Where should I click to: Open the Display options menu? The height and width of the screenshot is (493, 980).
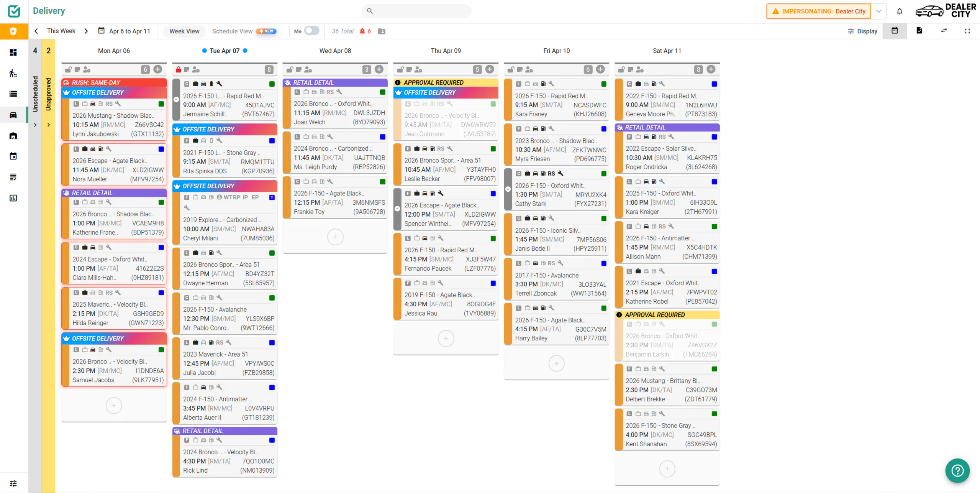(x=862, y=31)
